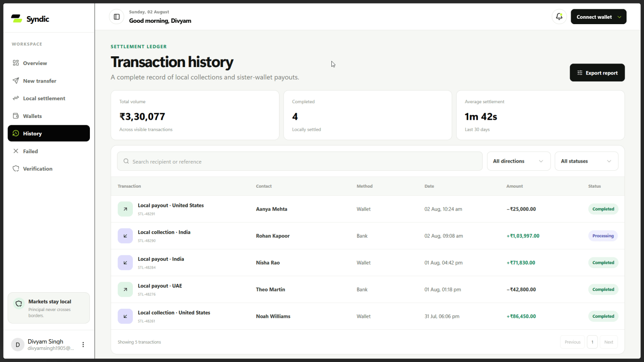
Task: Expand the All directions filter
Action: tap(519, 161)
